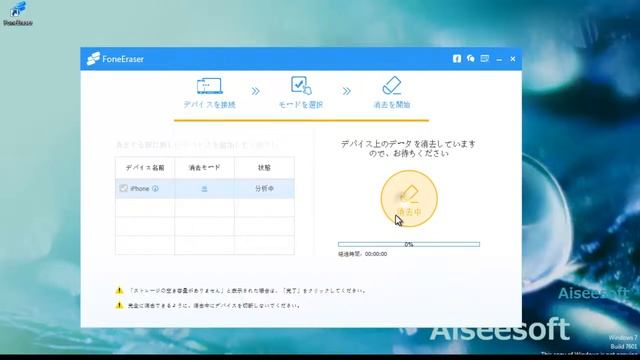Click the info icon next to iPhone
Screen dimensions: 640x360
(x=155, y=189)
